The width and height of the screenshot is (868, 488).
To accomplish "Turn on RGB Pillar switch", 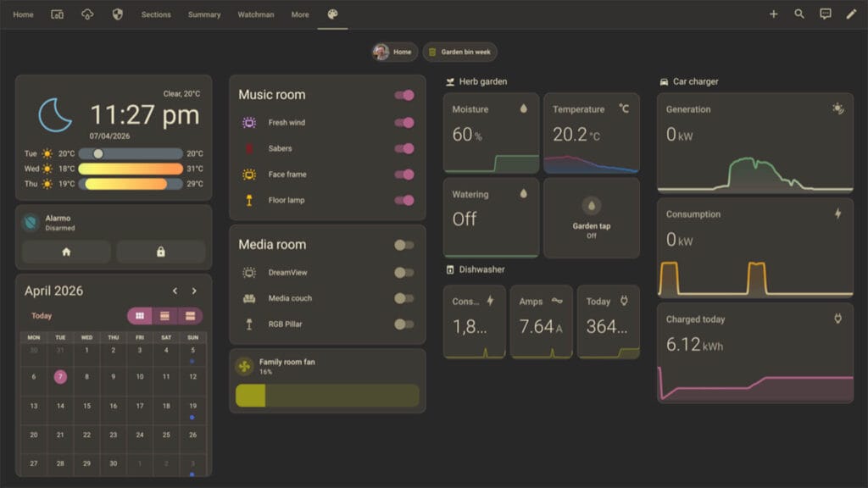I will pyautogui.click(x=404, y=324).
